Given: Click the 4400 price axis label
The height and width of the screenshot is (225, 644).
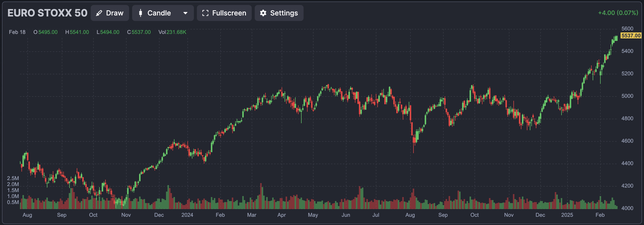Looking at the screenshot, I should click(x=627, y=163).
